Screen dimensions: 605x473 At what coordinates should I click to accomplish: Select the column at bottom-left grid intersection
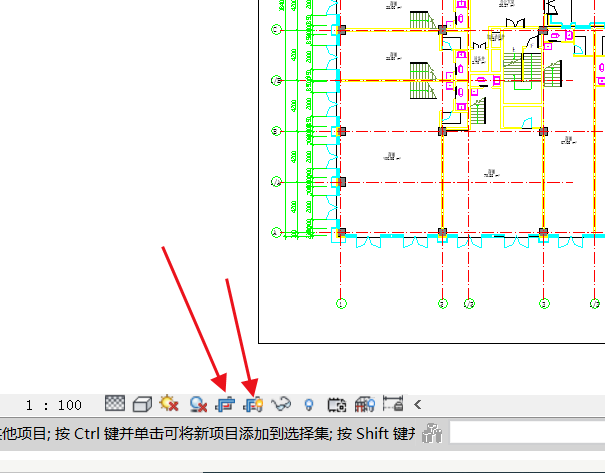342,233
